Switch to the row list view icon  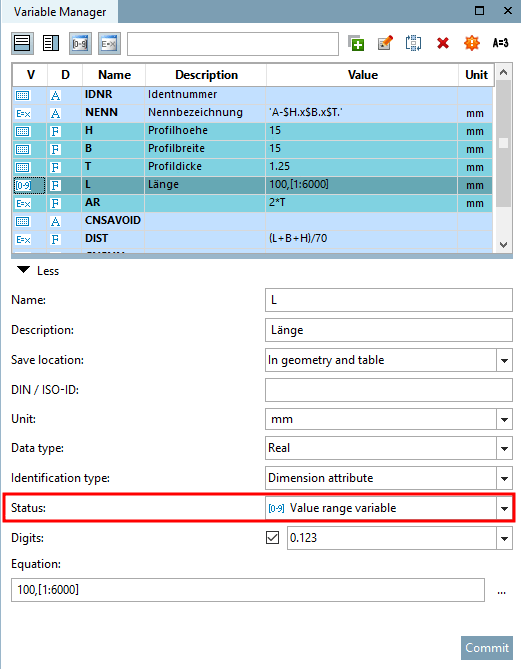point(22,44)
